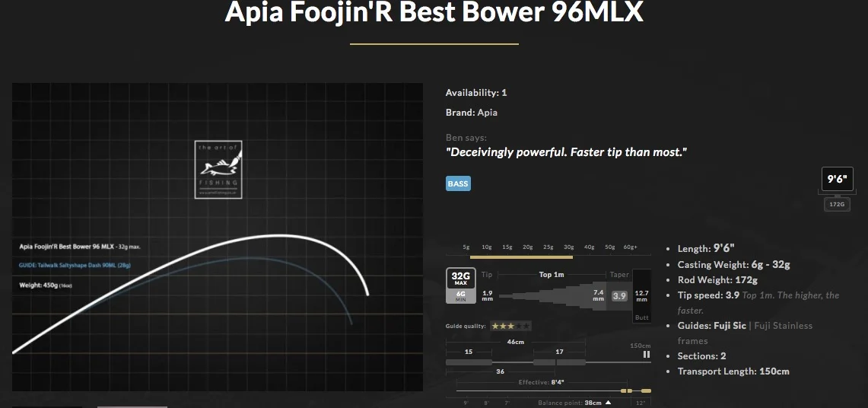Click the gold casting weight range bar

521,257
